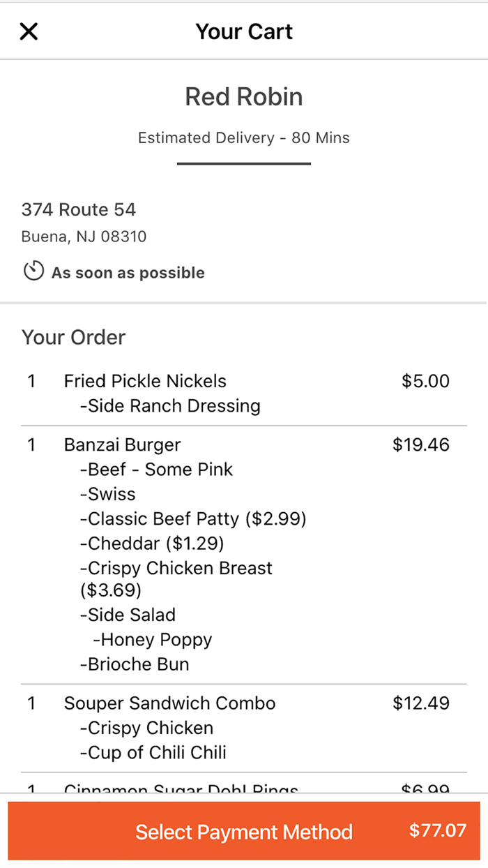
Task: Tap Banzai Burger $19.46 price
Action: [421, 444]
